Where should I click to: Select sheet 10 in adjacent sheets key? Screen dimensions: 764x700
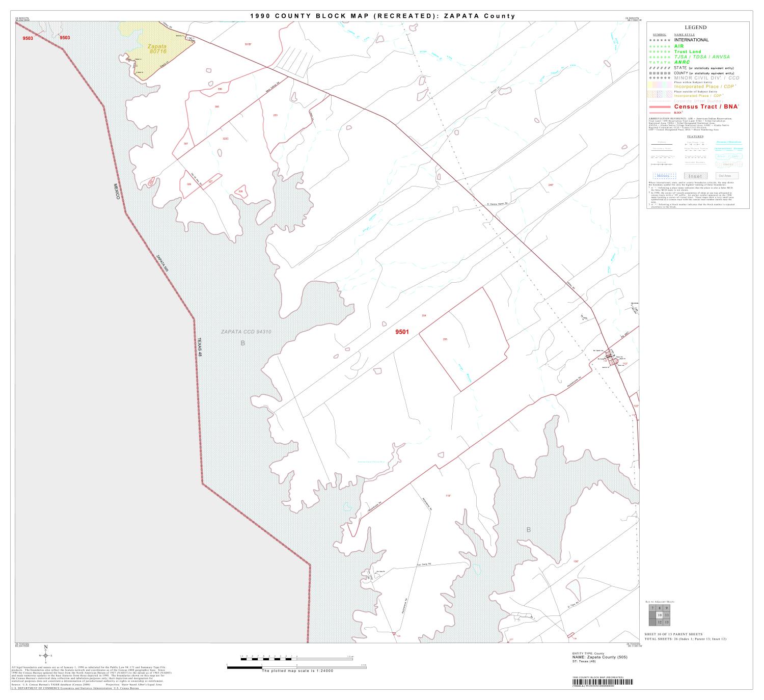[659, 615]
